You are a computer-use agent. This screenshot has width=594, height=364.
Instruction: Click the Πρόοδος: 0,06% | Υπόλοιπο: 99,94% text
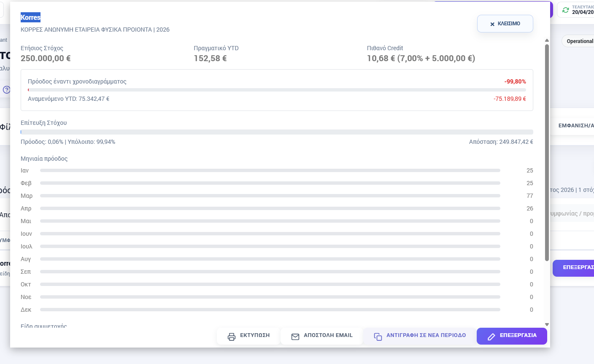[x=68, y=142]
